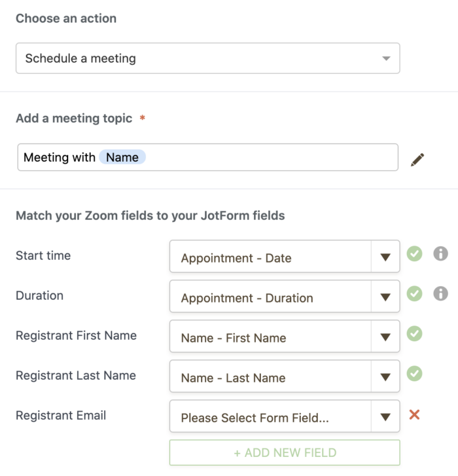The image size is (458, 476).
Task: Click green checkmark for Registrant Last Name
Action: (414, 374)
